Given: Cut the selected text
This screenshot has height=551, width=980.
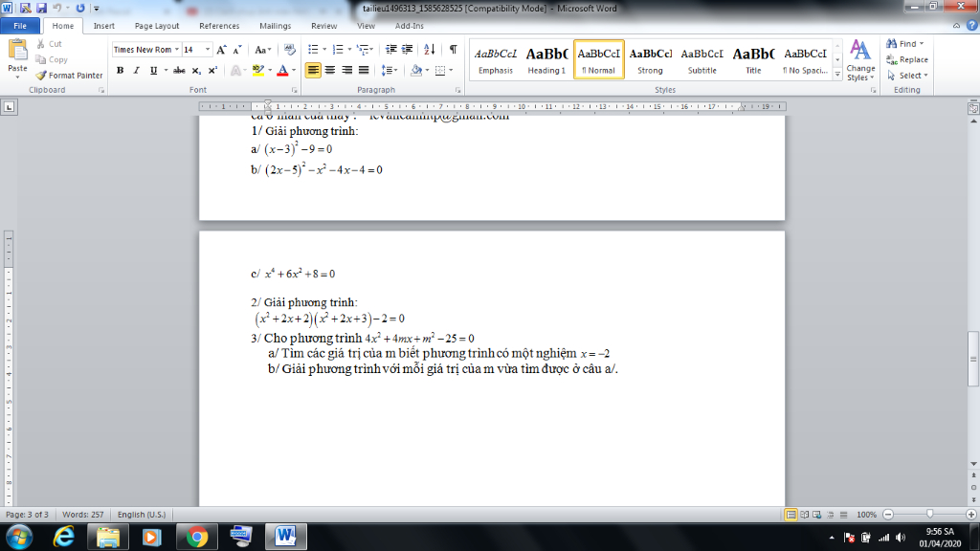Looking at the screenshot, I should (49, 44).
